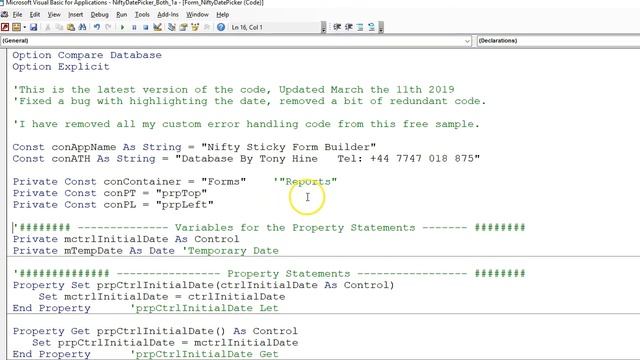This screenshot has width=640, height=360.
Task: Click the Find binoculars icon
Action: [x=82, y=27]
